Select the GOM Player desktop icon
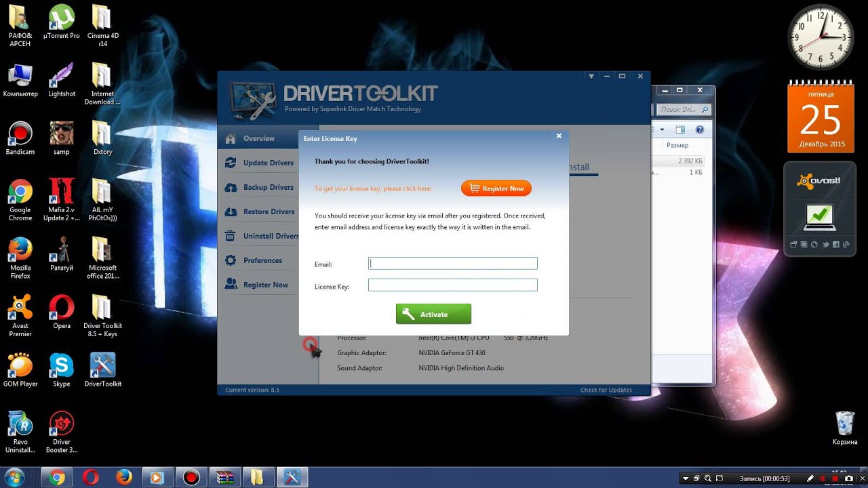 click(20, 370)
